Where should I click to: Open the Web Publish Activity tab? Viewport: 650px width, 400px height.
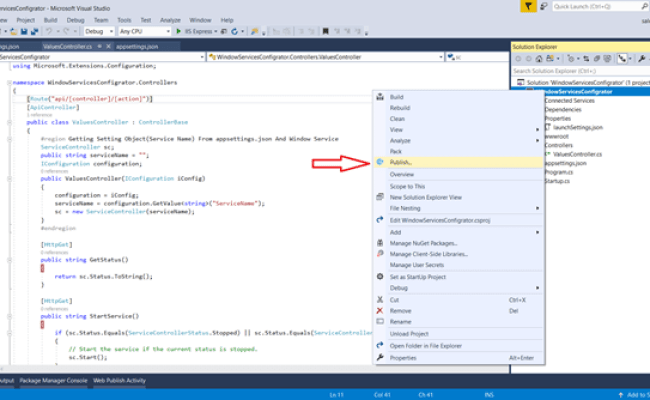pos(119,381)
